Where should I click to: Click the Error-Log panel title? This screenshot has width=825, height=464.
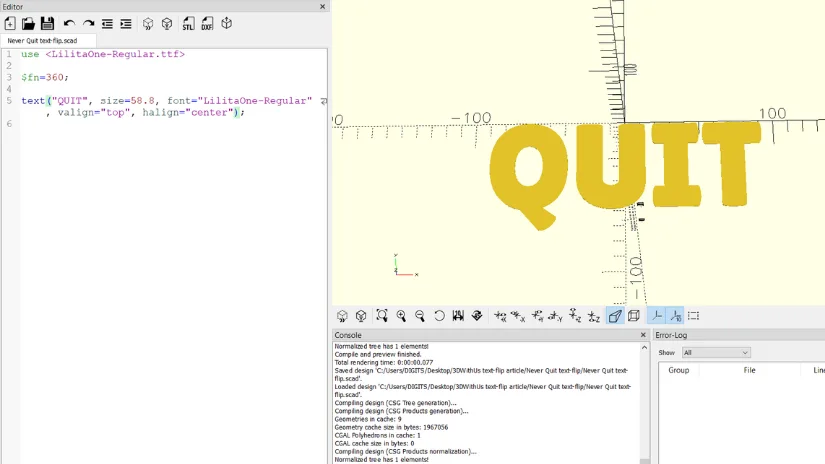coord(671,335)
